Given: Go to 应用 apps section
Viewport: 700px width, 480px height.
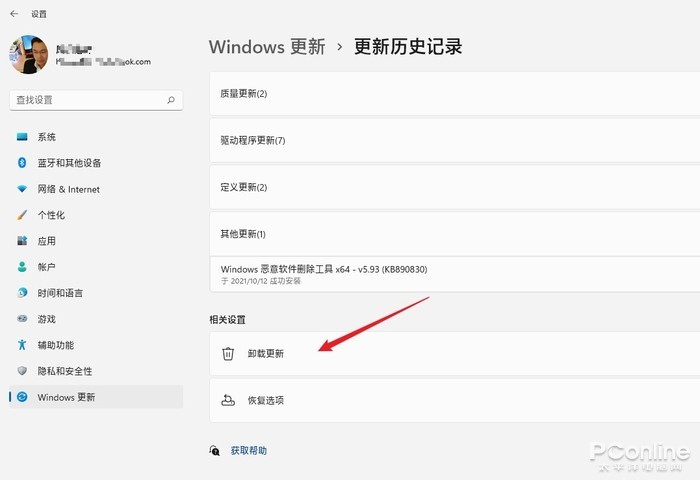Looking at the screenshot, I should (x=46, y=241).
